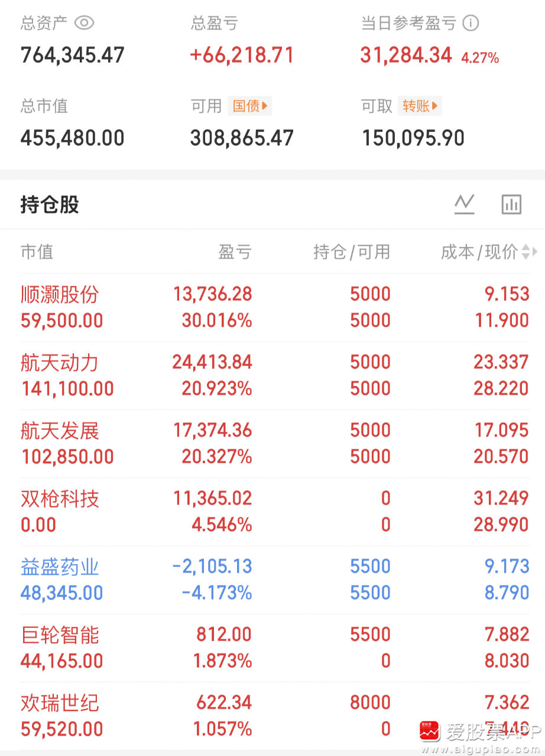545x756 pixels.
Task: Open 欢瑞世纪 stock details
Action: click(60, 703)
